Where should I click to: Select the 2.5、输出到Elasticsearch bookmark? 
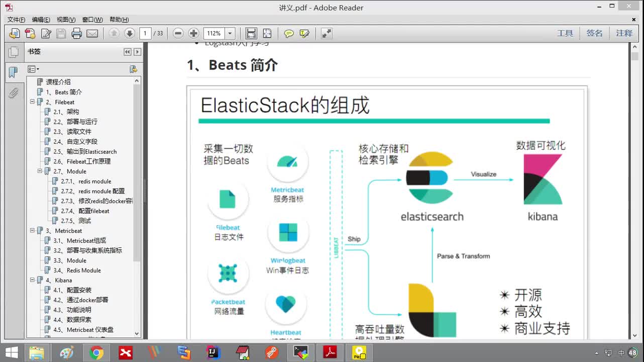tap(85, 151)
